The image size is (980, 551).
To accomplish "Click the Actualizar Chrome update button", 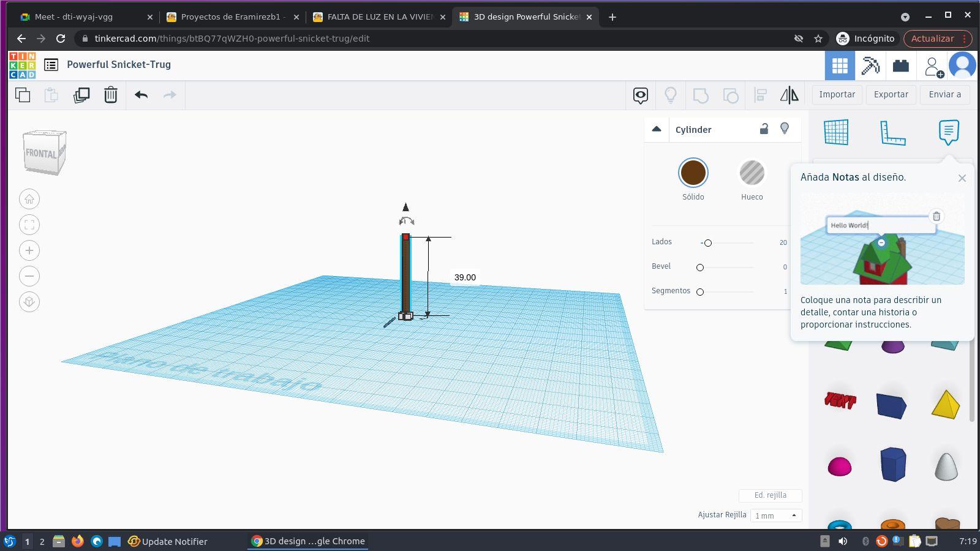I will [x=938, y=39].
